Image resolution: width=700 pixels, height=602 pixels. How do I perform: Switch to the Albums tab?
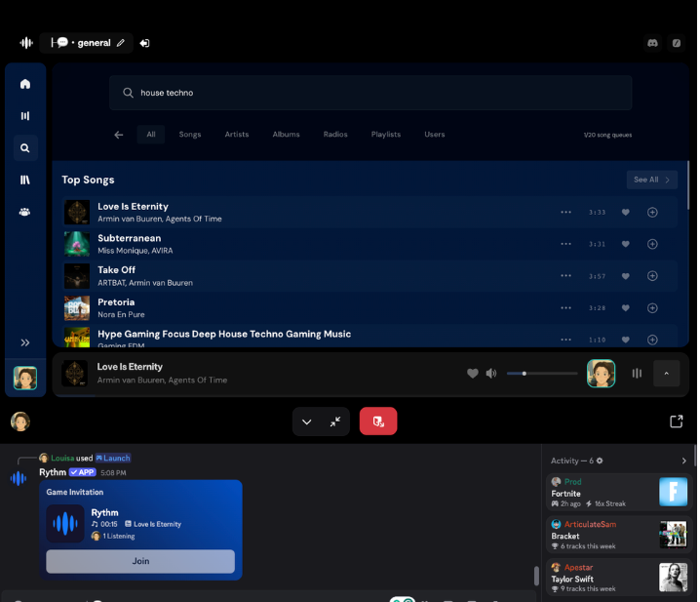(x=287, y=134)
